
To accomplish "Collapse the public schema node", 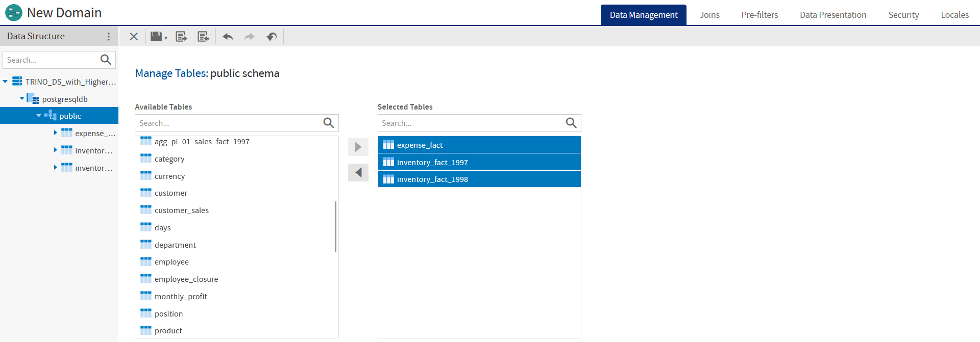I will (x=39, y=116).
